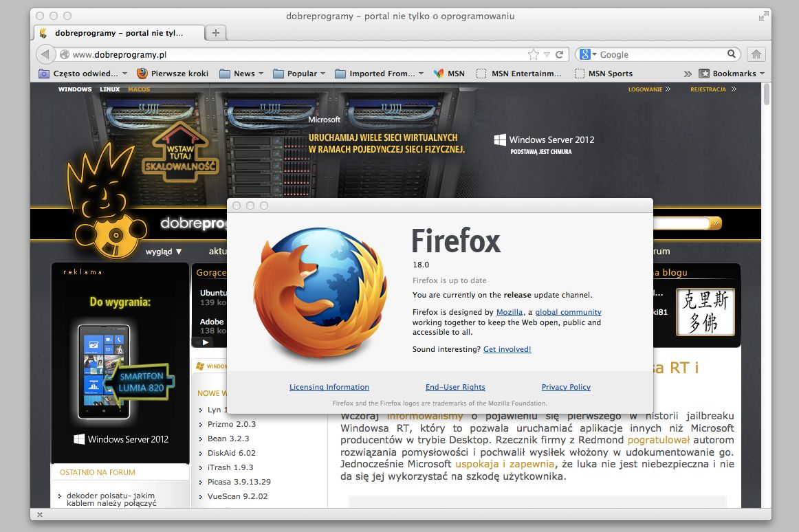Image resolution: width=799 pixels, height=532 pixels.
Task: Open the global community link
Action: pos(568,312)
